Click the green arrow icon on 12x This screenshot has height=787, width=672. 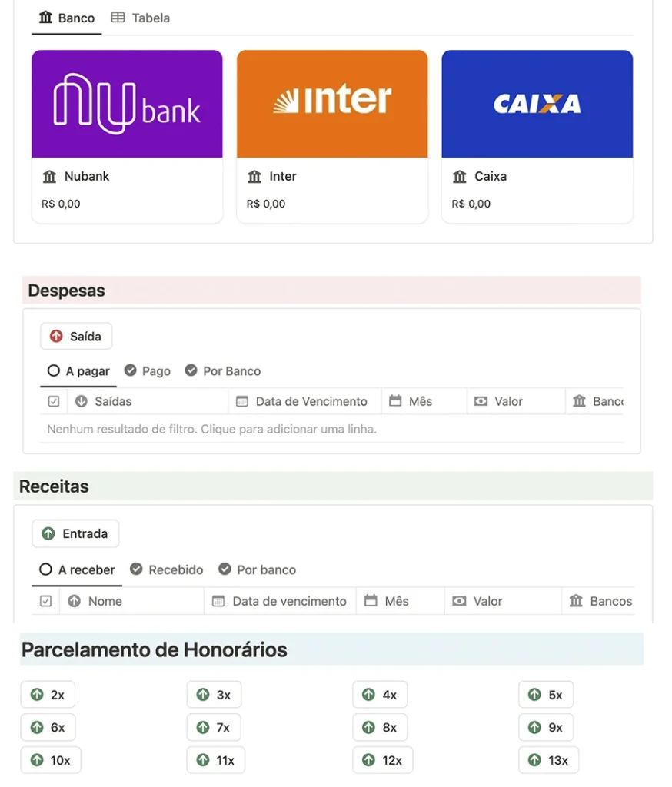click(x=368, y=760)
